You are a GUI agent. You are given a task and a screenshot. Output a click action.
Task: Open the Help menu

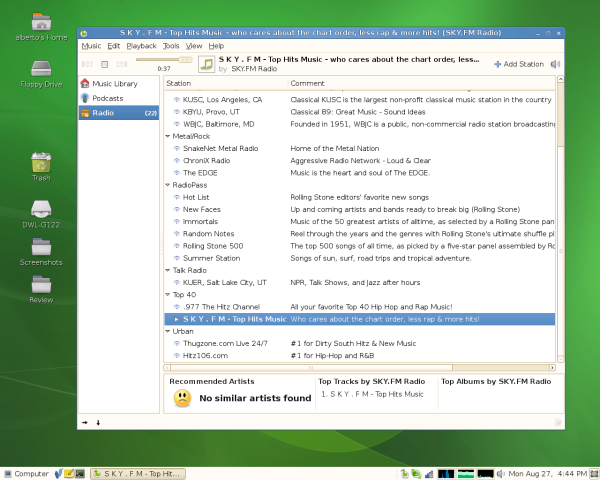pos(216,46)
